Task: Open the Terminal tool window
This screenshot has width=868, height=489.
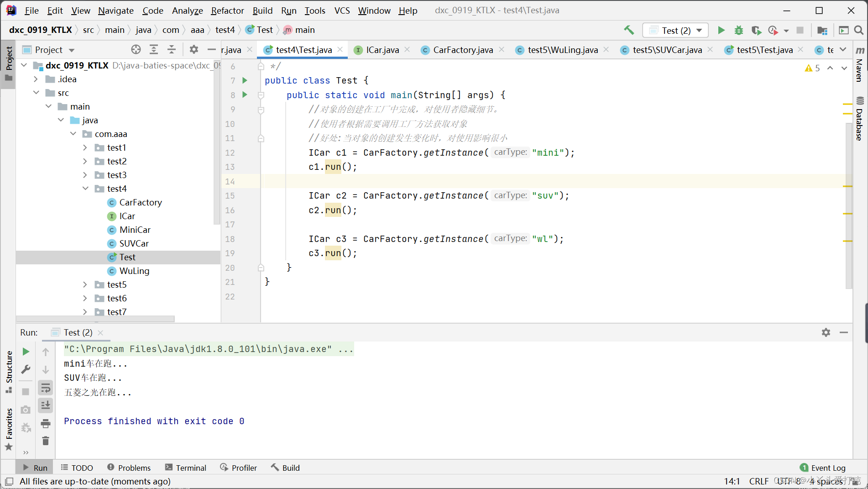Action: 186,468
